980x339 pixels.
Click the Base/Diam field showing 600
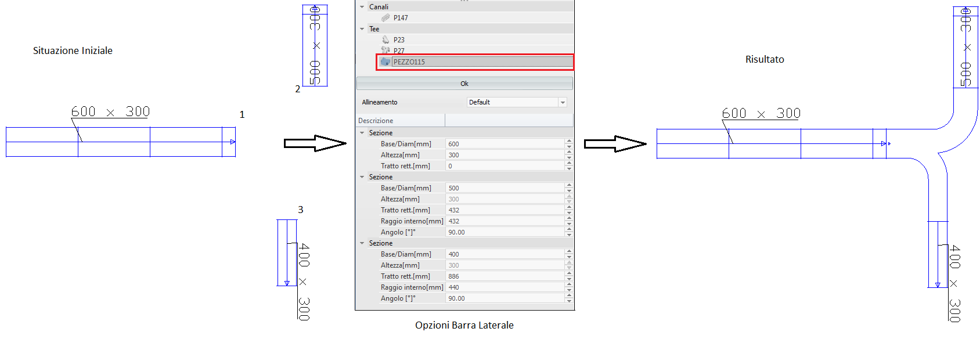click(504, 144)
